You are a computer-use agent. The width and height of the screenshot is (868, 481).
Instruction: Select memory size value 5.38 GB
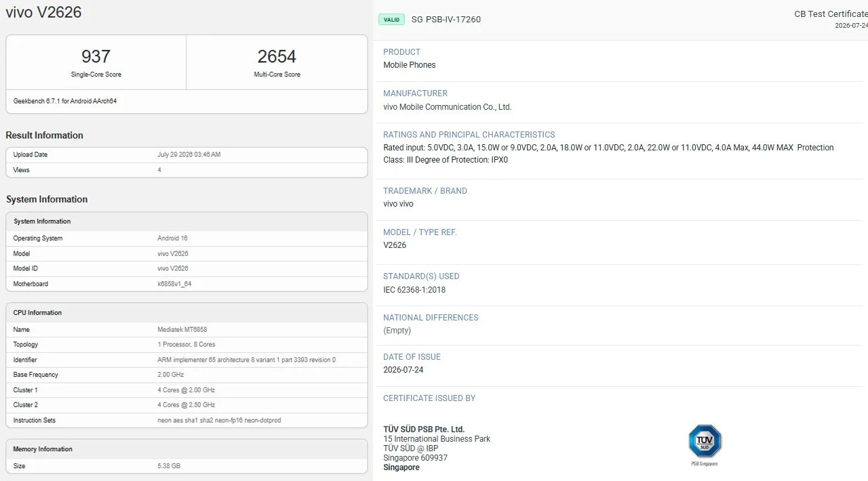coord(169,466)
